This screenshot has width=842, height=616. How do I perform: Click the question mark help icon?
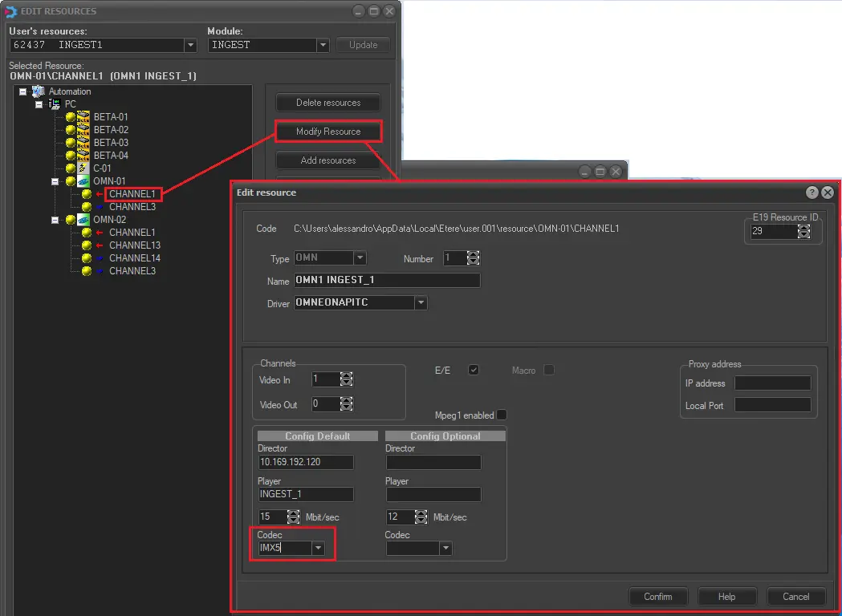click(x=811, y=192)
